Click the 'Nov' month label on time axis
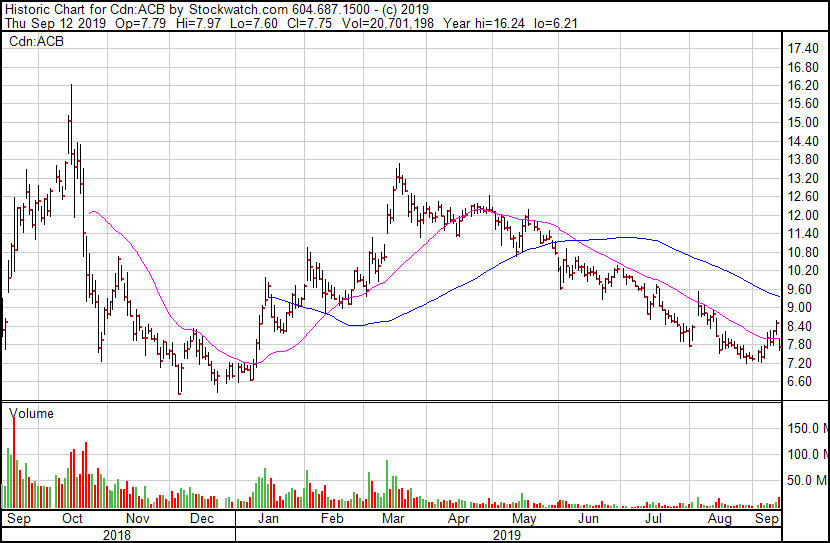The width and height of the screenshot is (830, 543). [138, 519]
